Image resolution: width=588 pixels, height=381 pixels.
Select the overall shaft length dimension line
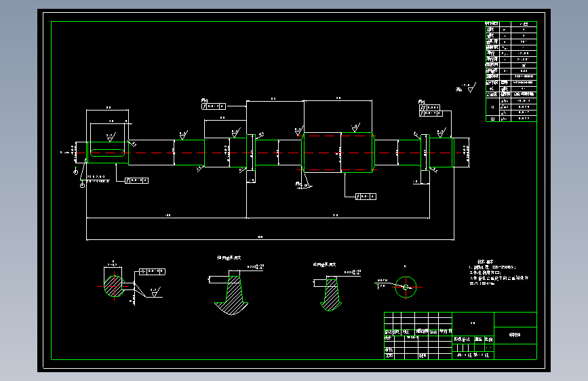click(270, 239)
